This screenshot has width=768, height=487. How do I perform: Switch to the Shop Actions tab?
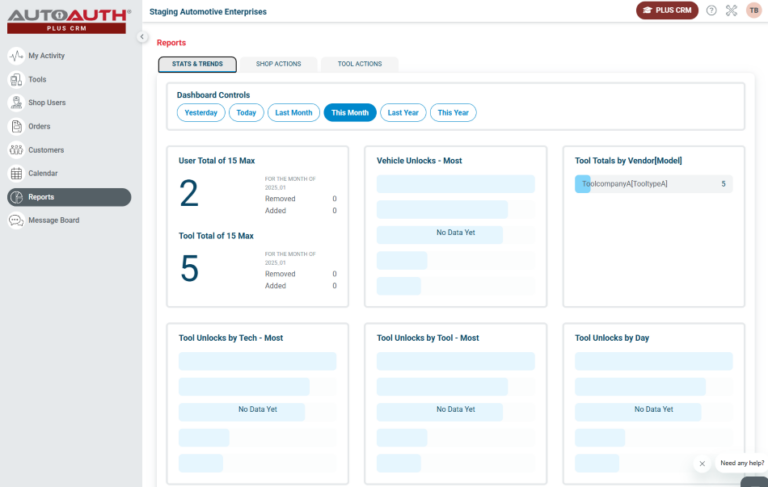click(x=278, y=64)
